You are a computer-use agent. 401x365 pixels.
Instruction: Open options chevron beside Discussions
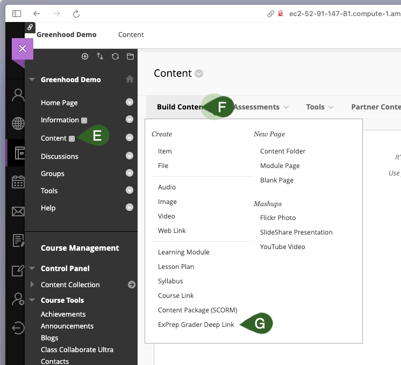130,156
